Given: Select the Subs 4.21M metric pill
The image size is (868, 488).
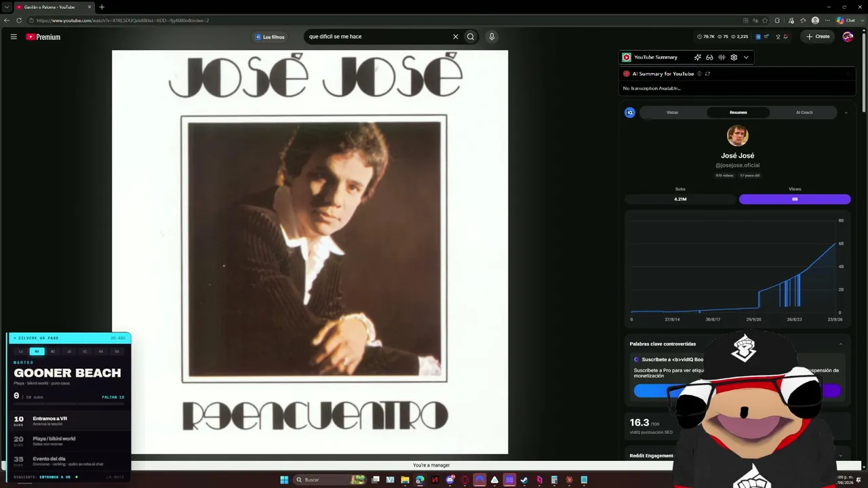Looking at the screenshot, I should pos(680,199).
